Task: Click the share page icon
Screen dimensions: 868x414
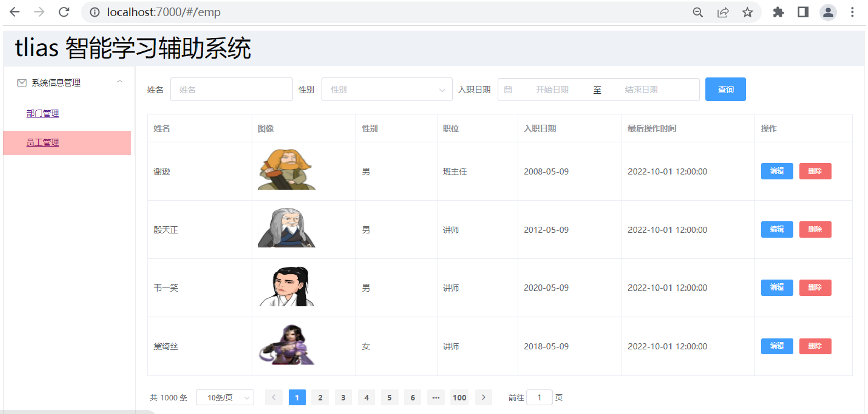Action: click(723, 13)
